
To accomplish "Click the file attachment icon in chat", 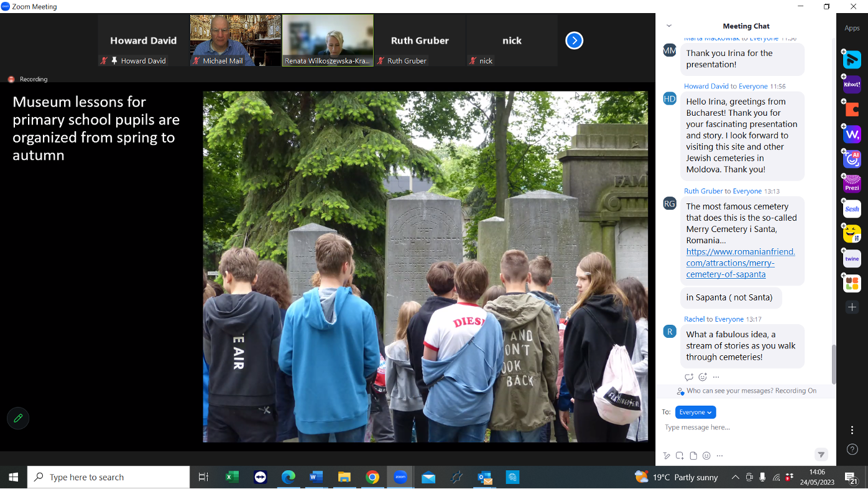I will click(x=693, y=455).
